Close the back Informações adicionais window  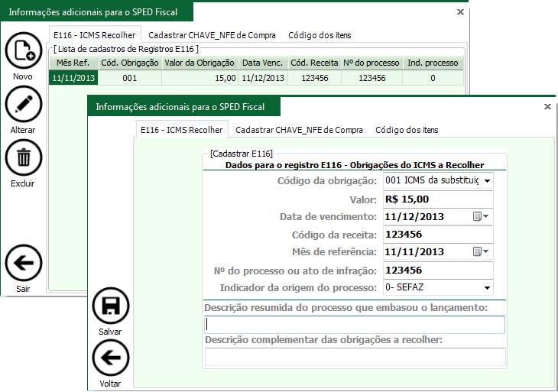coord(460,11)
